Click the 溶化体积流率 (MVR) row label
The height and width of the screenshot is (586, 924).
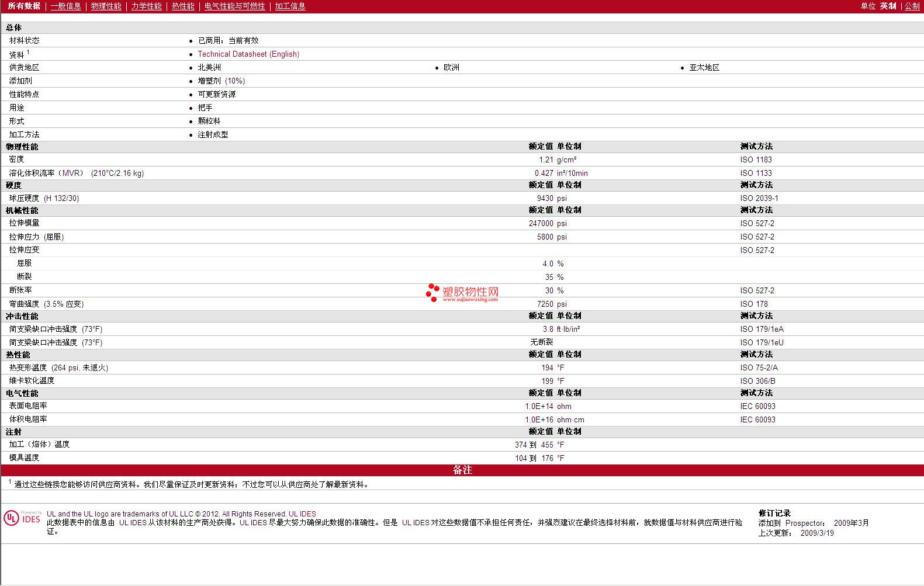(76, 173)
